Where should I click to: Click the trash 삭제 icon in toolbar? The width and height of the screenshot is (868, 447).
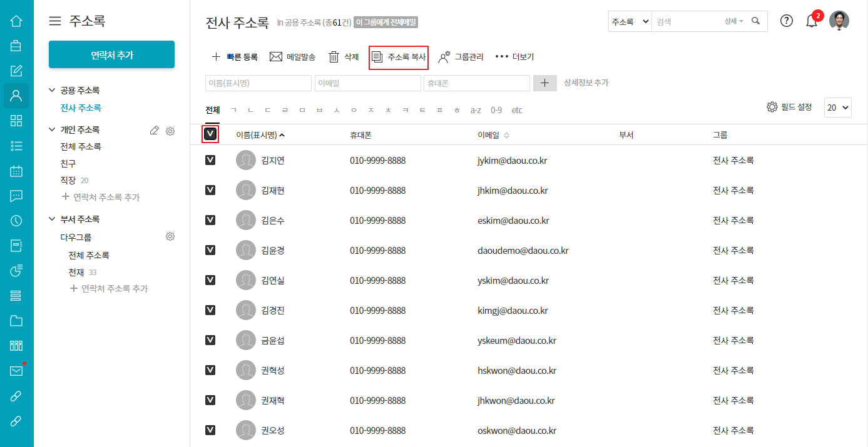click(335, 57)
